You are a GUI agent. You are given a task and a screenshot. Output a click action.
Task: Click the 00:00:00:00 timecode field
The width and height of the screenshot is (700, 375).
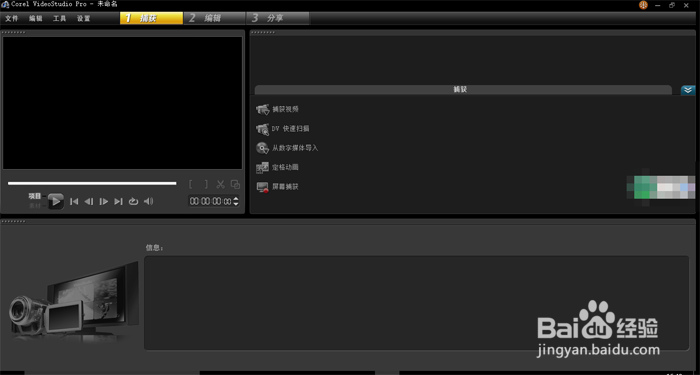[211, 201]
